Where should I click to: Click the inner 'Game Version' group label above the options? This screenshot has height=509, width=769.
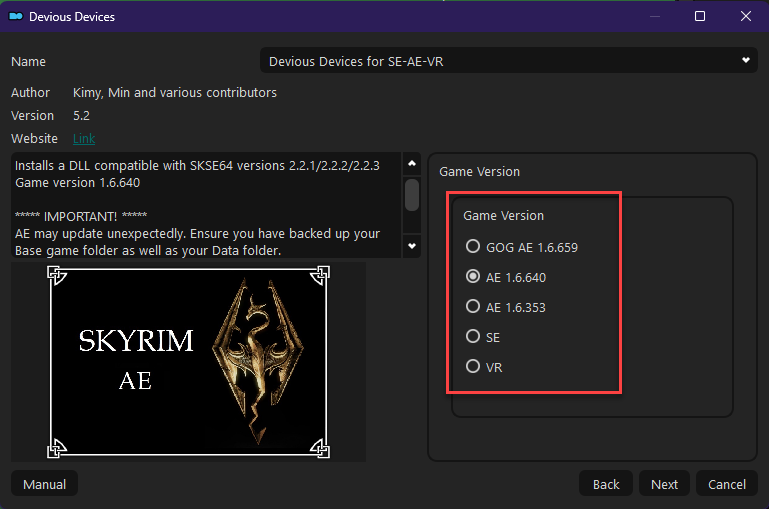point(503,216)
